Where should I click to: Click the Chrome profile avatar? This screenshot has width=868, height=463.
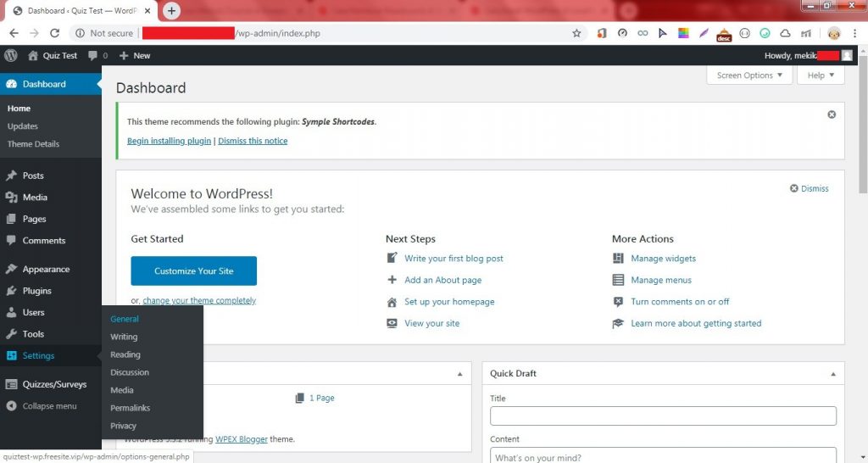(x=834, y=33)
